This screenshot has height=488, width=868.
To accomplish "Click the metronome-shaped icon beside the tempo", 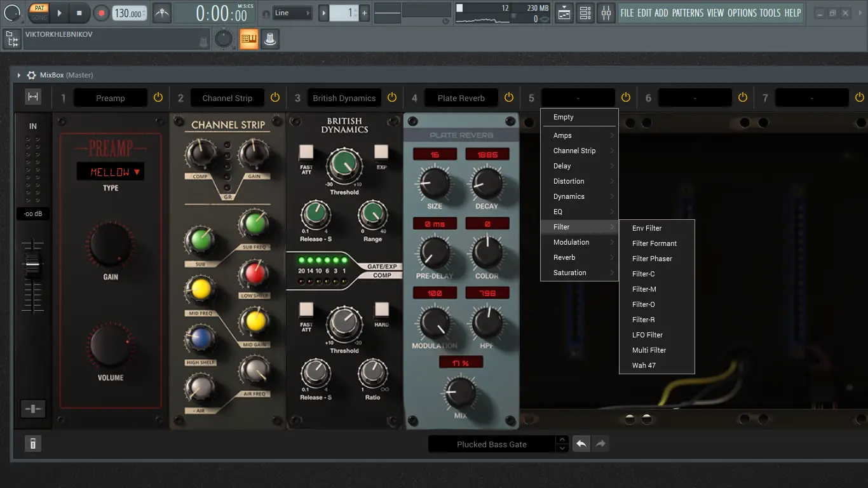I will tap(162, 13).
